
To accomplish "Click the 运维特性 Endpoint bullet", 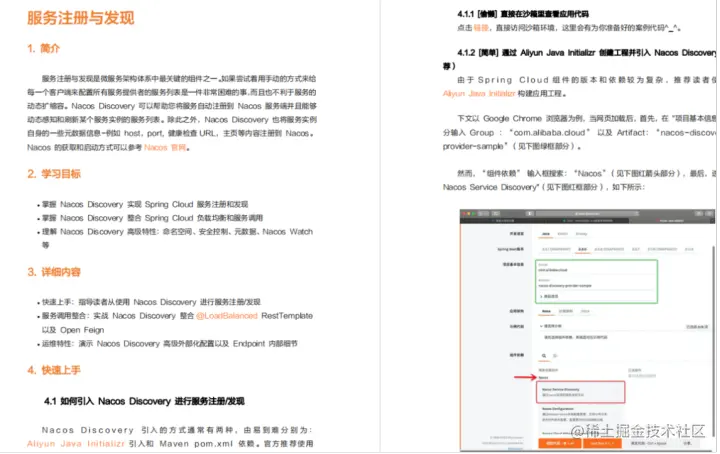I will pyautogui.click(x=169, y=344).
